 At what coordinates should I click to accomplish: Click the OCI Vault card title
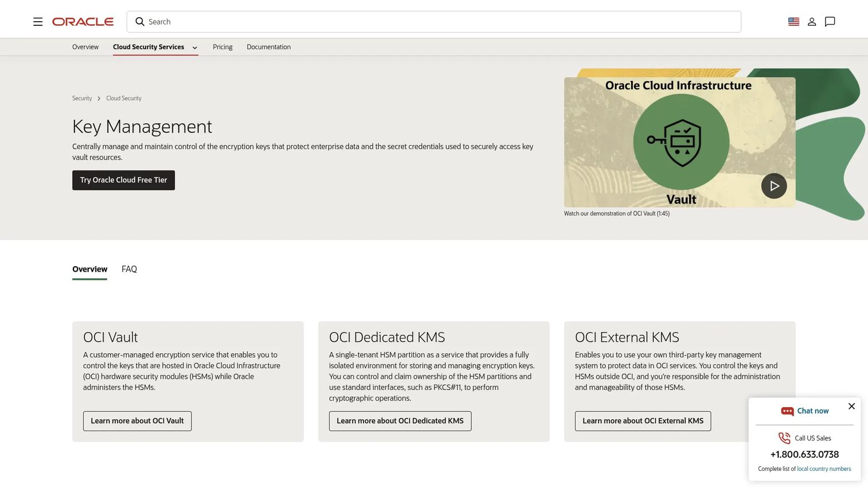[x=110, y=337]
